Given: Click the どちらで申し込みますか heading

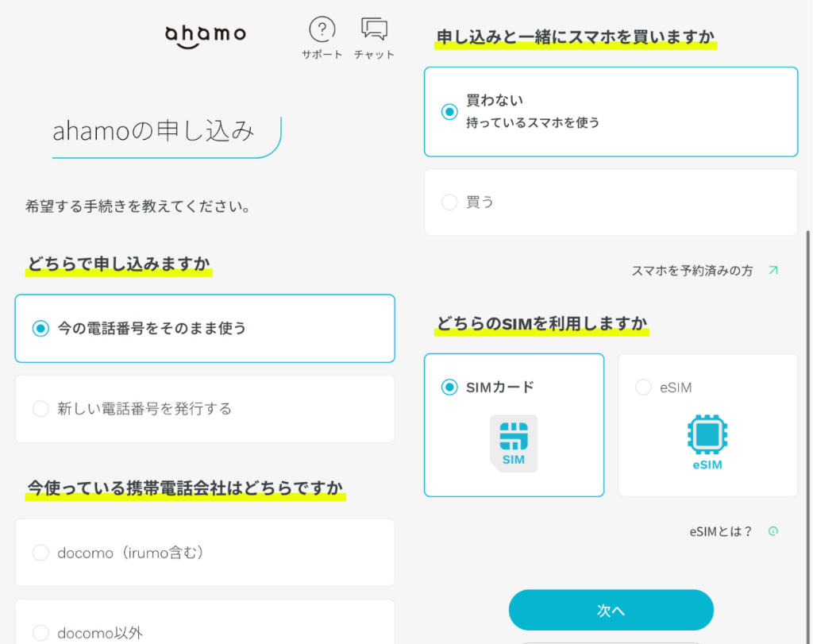Looking at the screenshot, I should pos(119,264).
